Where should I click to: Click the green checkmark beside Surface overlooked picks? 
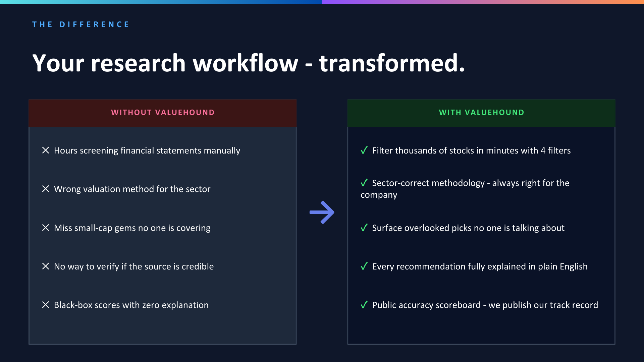tap(364, 228)
